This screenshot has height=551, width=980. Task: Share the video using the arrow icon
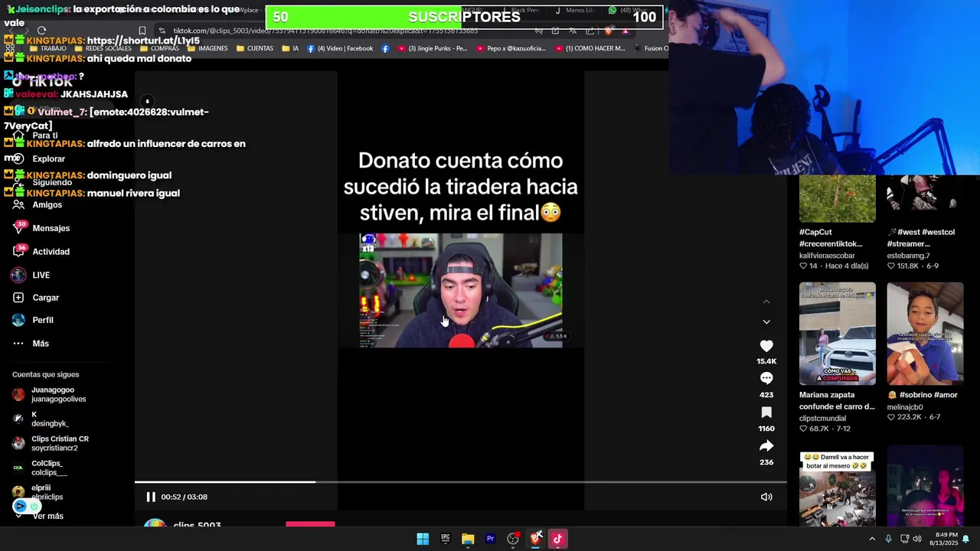pos(766,445)
